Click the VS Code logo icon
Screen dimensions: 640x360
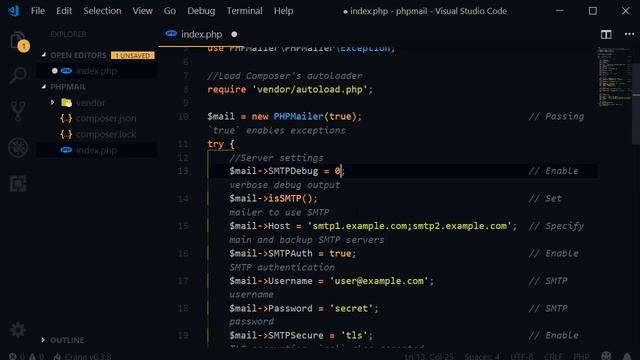tap(13, 11)
